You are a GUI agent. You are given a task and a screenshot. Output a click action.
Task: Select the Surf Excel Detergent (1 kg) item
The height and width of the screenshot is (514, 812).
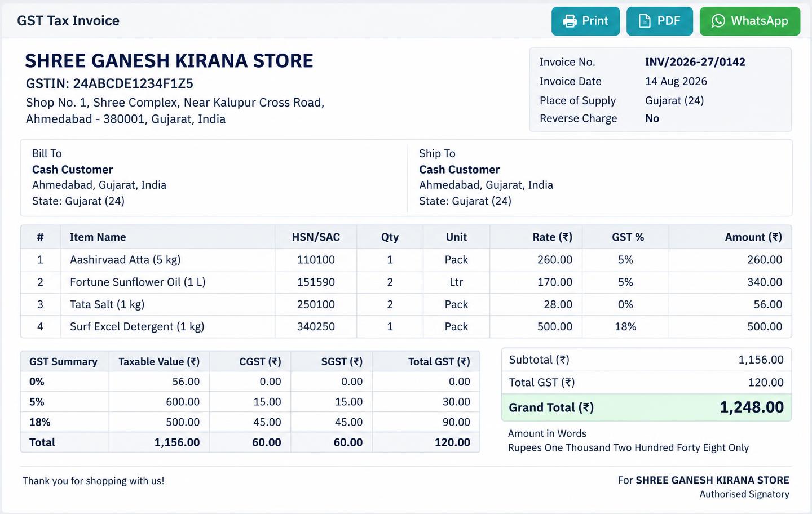[137, 326]
